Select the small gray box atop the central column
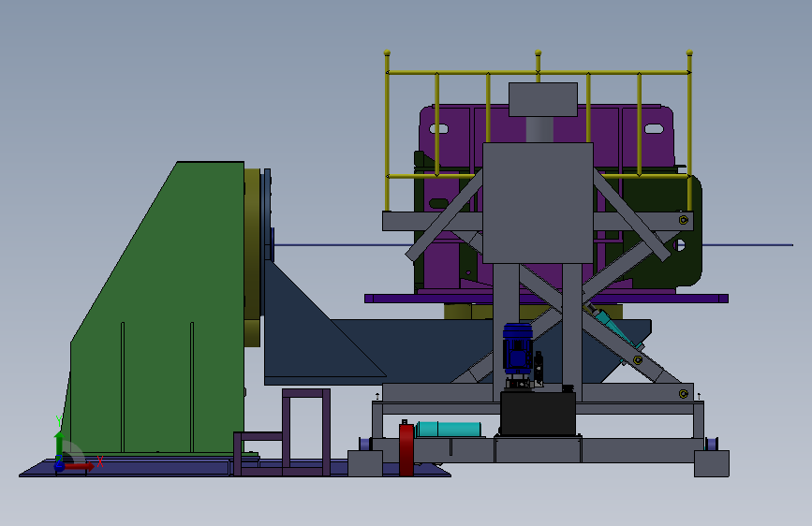The image size is (812, 526). click(542, 99)
